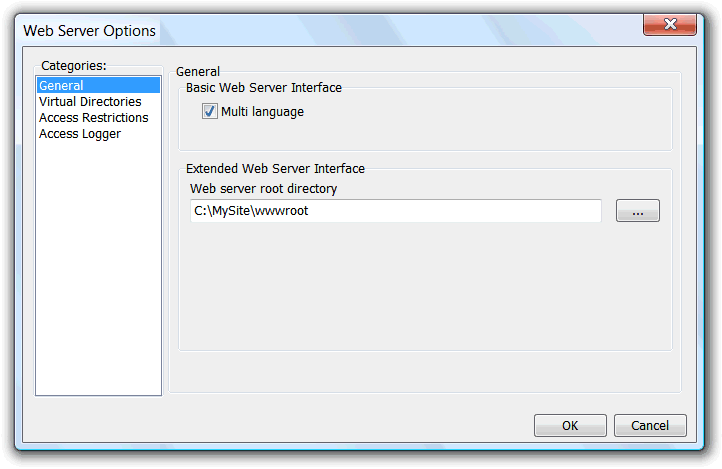Screen dimensions: 722x469
Task: Click the Multi language label text
Action: coord(262,112)
